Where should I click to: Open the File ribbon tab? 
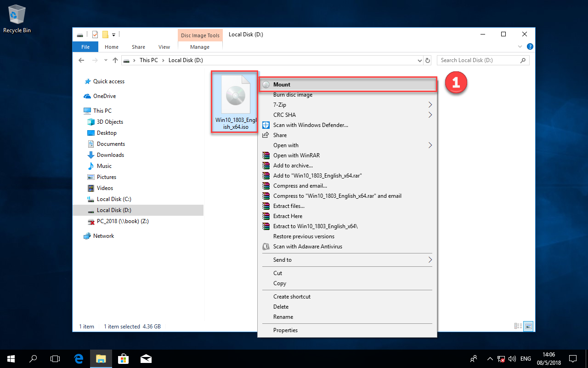tap(85, 46)
